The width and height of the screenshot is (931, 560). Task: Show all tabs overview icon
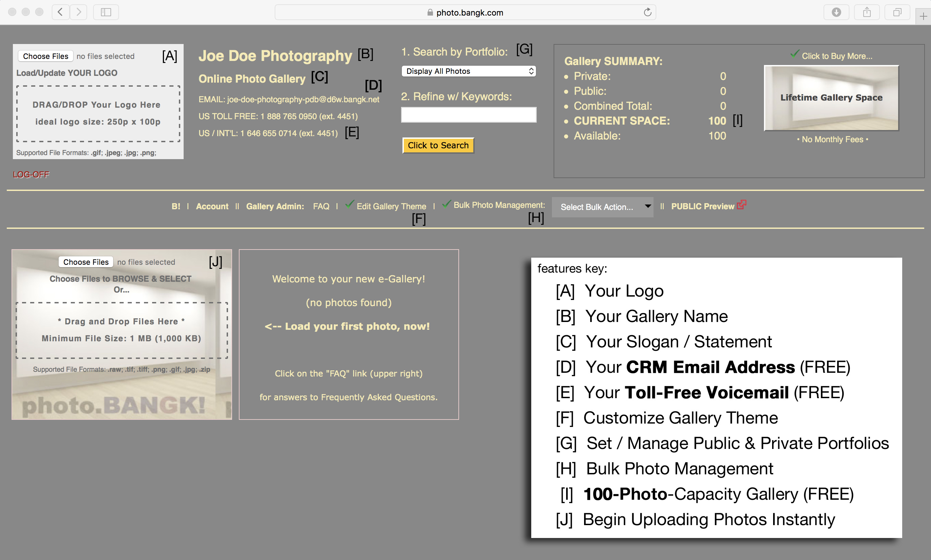point(897,12)
